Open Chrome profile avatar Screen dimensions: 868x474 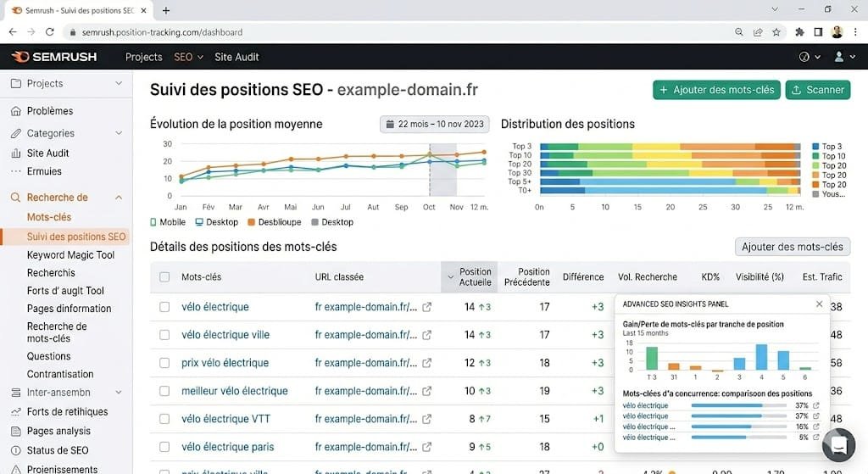(x=837, y=32)
